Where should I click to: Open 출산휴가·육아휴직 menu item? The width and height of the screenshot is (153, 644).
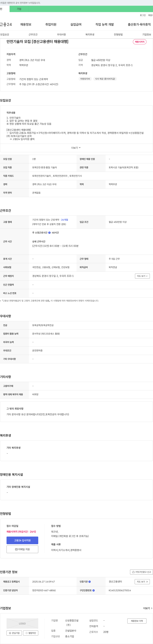pos(139,24)
